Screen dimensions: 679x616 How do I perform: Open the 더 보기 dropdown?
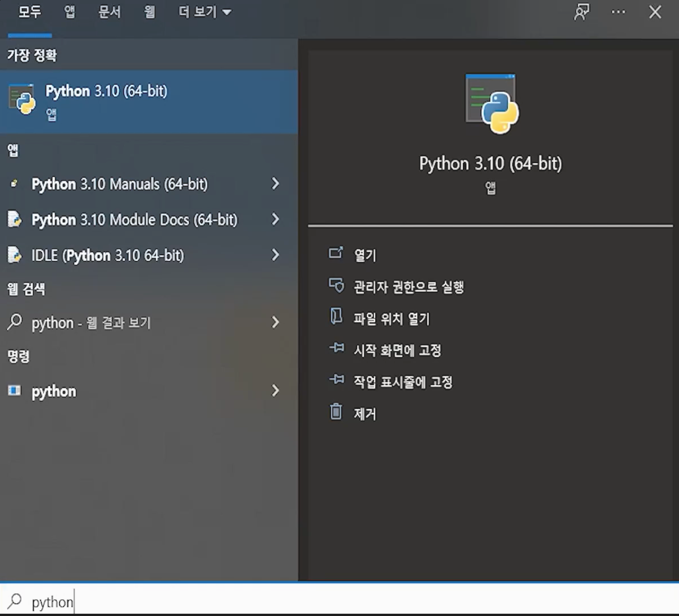205,12
